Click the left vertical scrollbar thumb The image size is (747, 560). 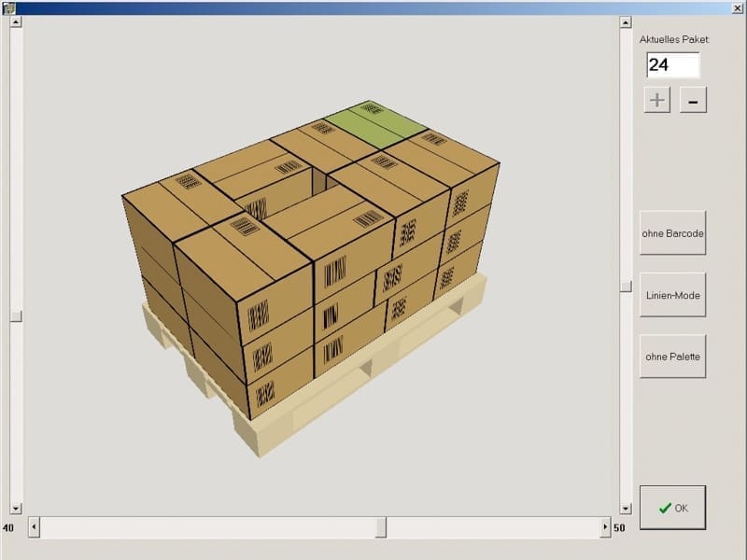tap(16, 316)
